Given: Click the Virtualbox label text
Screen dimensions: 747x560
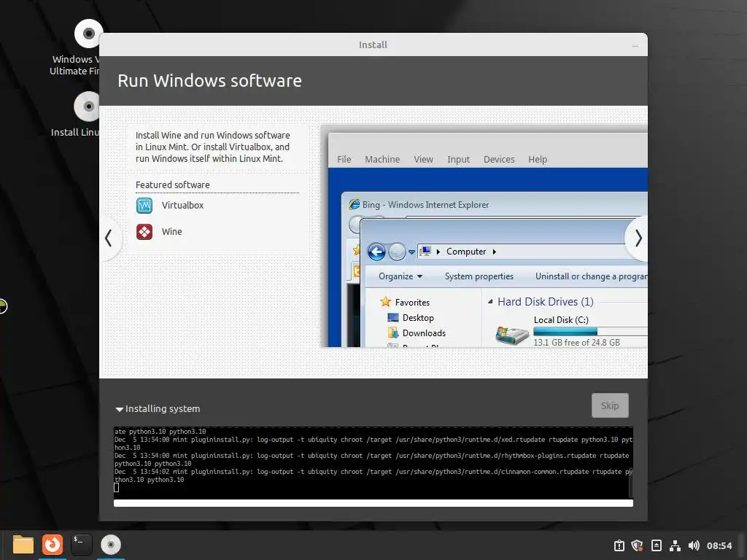Looking at the screenshot, I should (x=182, y=205).
